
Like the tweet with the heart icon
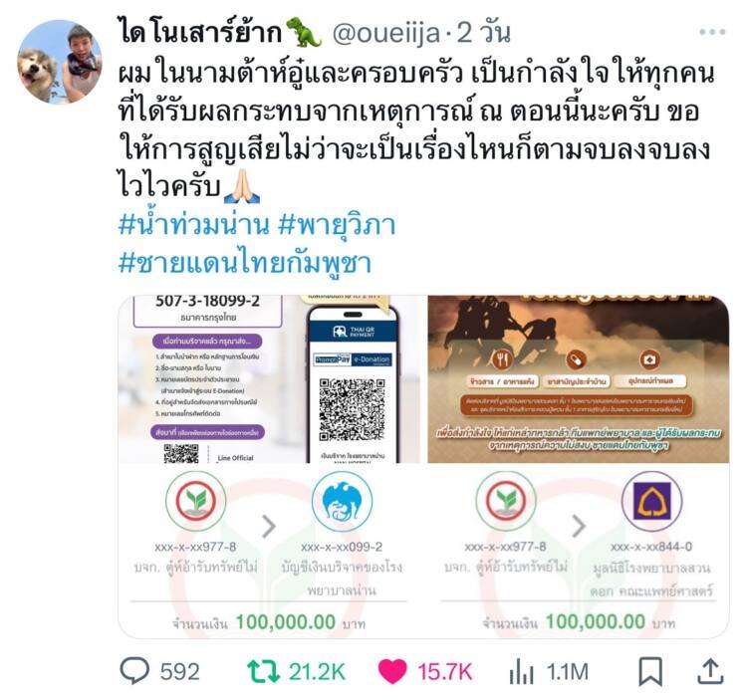(392, 672)
